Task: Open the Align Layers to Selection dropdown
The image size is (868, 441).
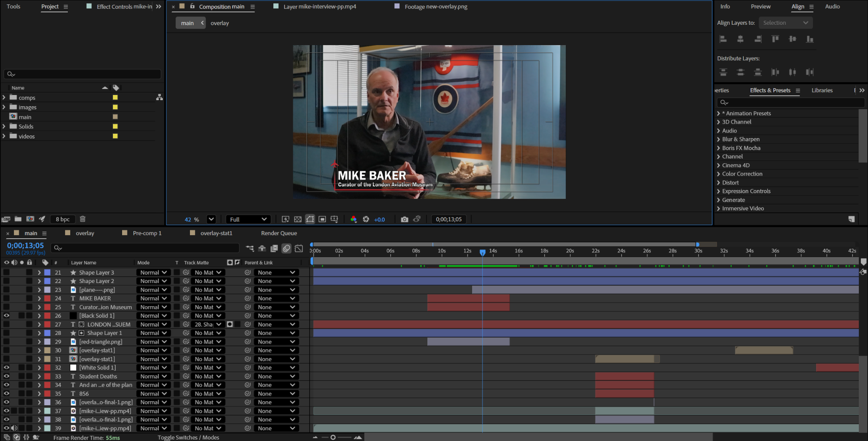Action: coord(786,23)
